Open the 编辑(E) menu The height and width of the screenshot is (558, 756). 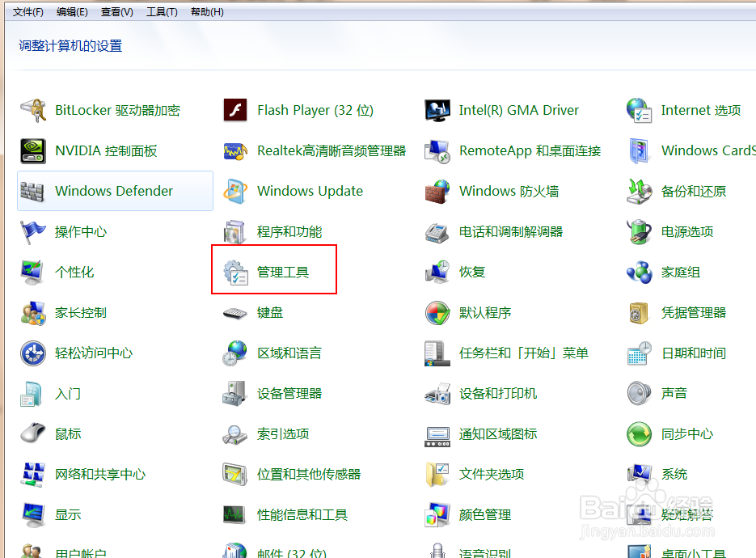pyautogui.click(x=72, y=12)
